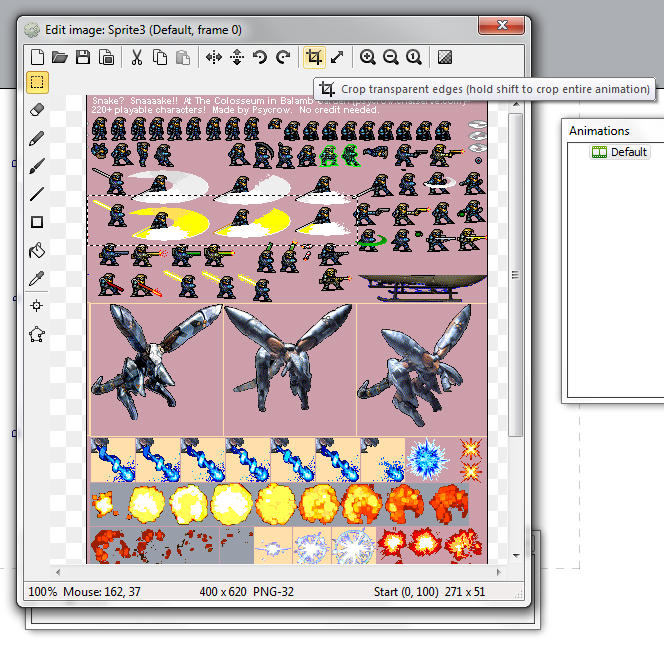Image resolution: width=664 pixels, height=645 pixels.
Task: Click the horizontal scrollbar right arrow
Action: [499, 573]
